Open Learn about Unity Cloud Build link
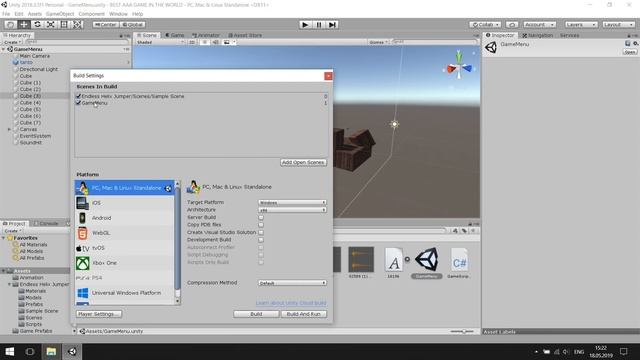 [x=291, y=303]
